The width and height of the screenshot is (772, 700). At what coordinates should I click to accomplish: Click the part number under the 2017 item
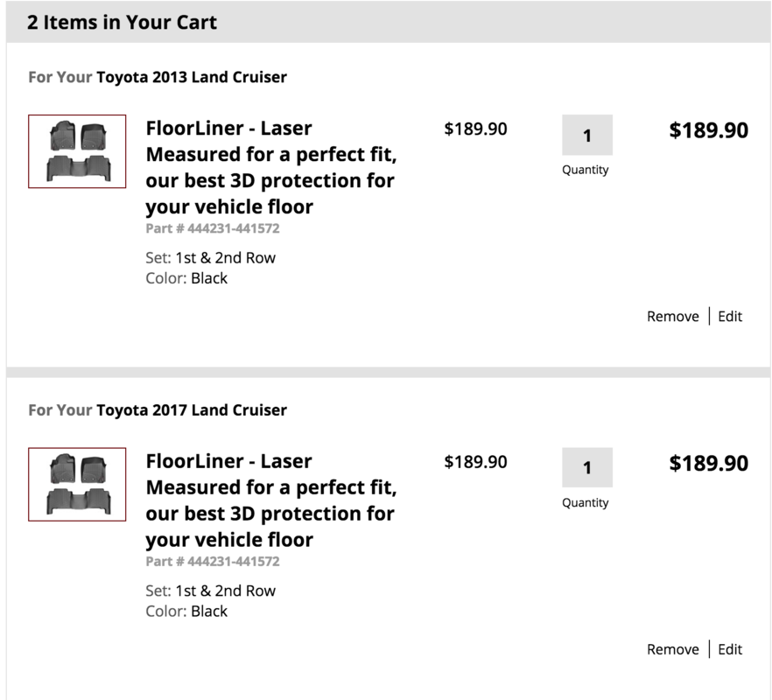[213, 562]
